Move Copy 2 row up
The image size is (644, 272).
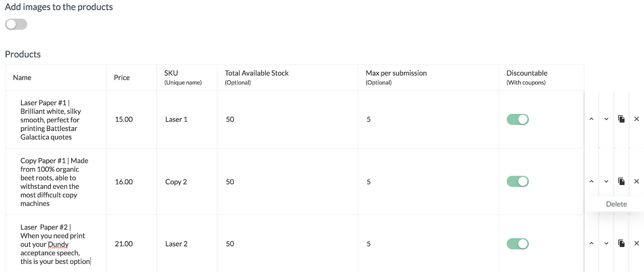(591, 181)
